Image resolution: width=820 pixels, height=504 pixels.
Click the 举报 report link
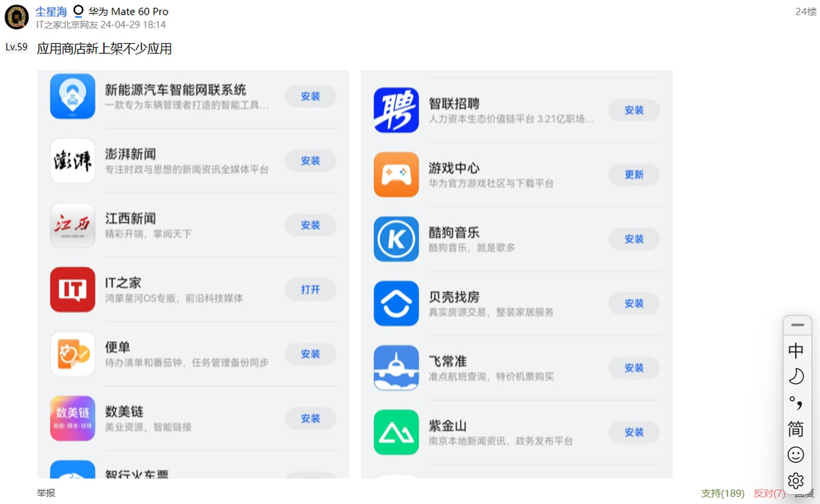tap(46, 493)
